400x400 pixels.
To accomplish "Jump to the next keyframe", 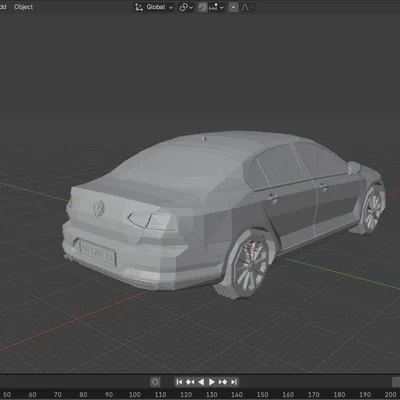I will click(x=223, y=382).
